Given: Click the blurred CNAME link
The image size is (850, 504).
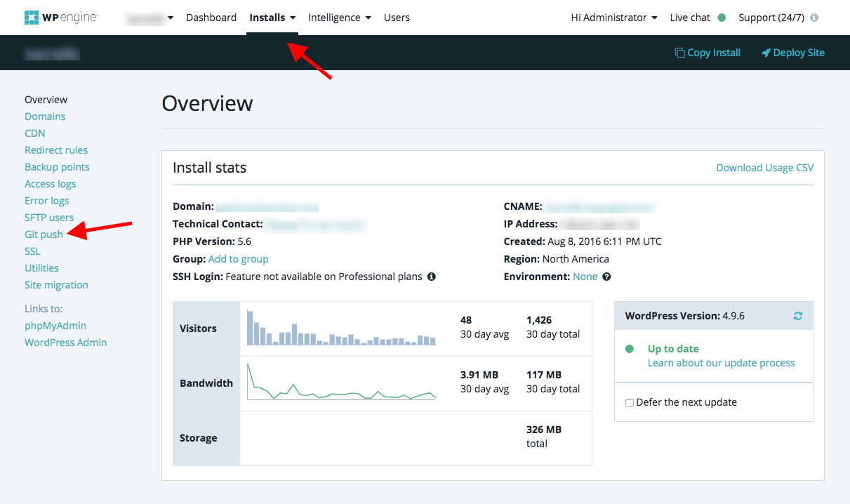Looking at the screenshot, I should [x=601, y=207].
